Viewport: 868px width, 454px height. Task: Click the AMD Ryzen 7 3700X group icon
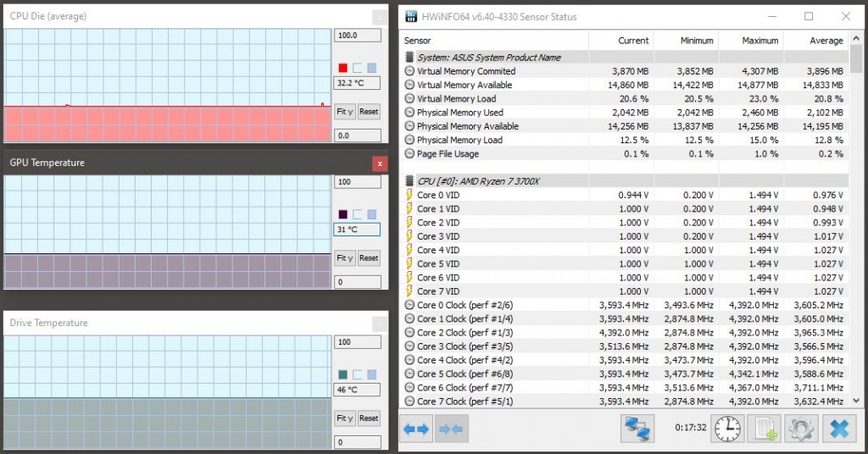tap(409, 180)
